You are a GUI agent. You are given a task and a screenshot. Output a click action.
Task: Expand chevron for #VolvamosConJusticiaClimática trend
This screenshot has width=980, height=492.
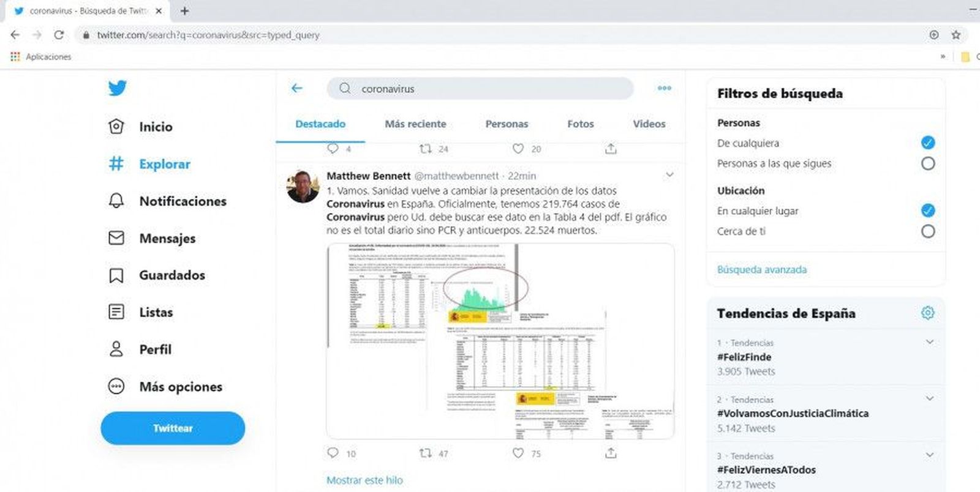[930, 398]
